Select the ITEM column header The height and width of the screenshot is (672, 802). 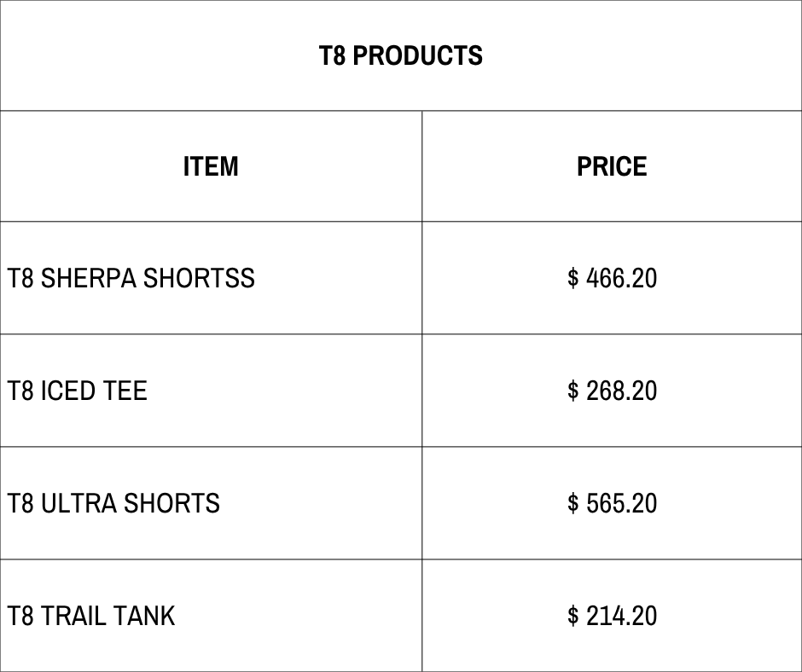[x=211, y=166]
